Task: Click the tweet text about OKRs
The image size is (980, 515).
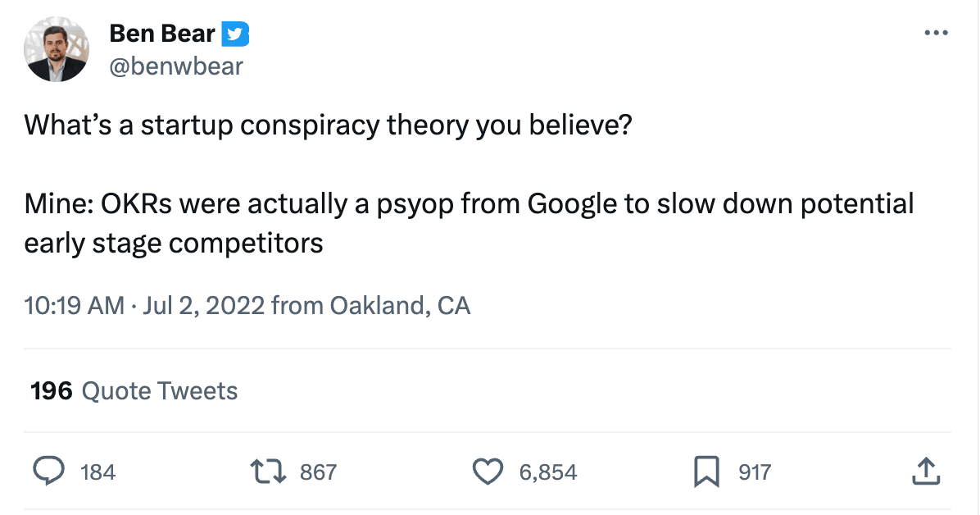Action: tap(469, 223)
